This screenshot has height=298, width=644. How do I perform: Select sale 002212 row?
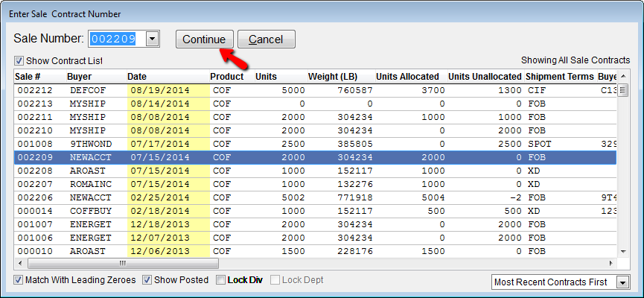point(316,90)
